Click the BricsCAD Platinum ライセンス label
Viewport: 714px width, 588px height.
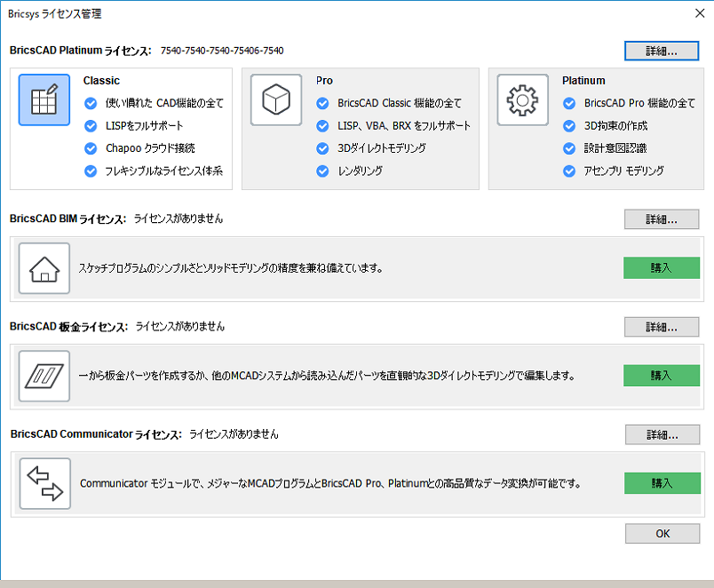(81, 51)
